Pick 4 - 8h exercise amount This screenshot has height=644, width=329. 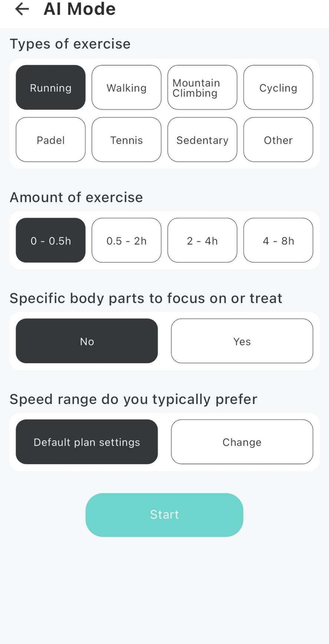[278, 240]
